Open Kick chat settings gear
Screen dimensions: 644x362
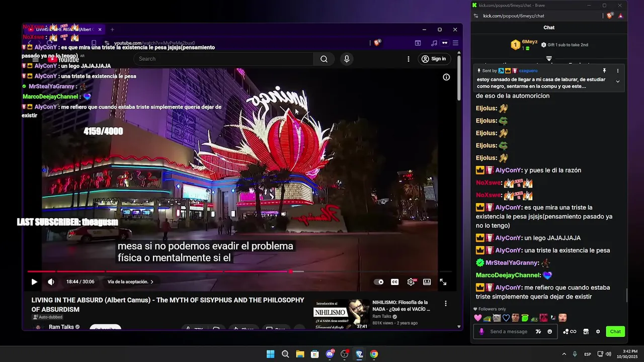598,331
